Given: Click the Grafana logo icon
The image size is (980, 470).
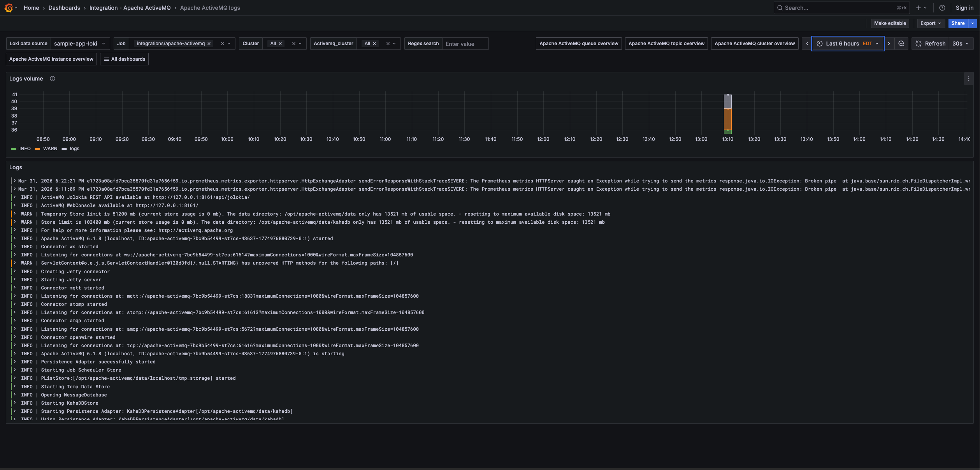Looking at the screenshot, I should (x=9, y=8).
